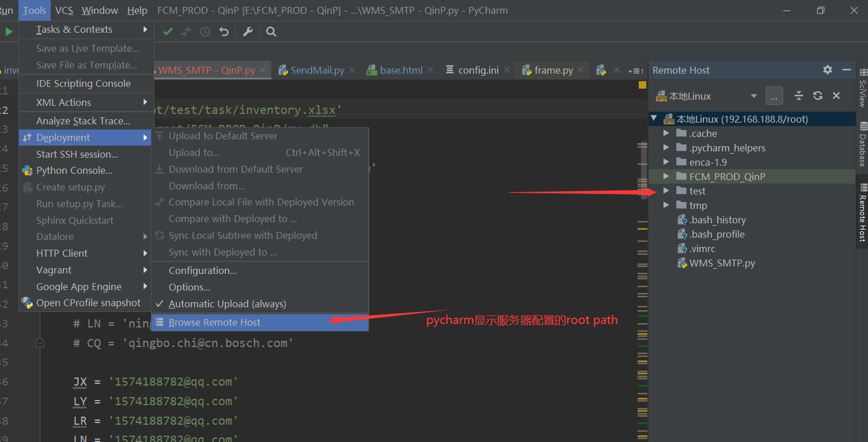Viewport: 868px width, 442px height.
Task: Click the green commit checkmark toolbar icon
Action: click(168, 32)
